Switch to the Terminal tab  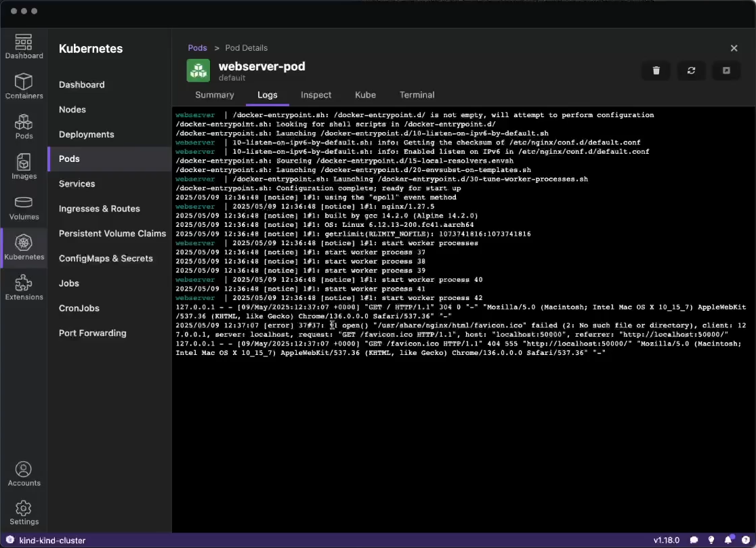pyautogui.click(x=417, y=95)
